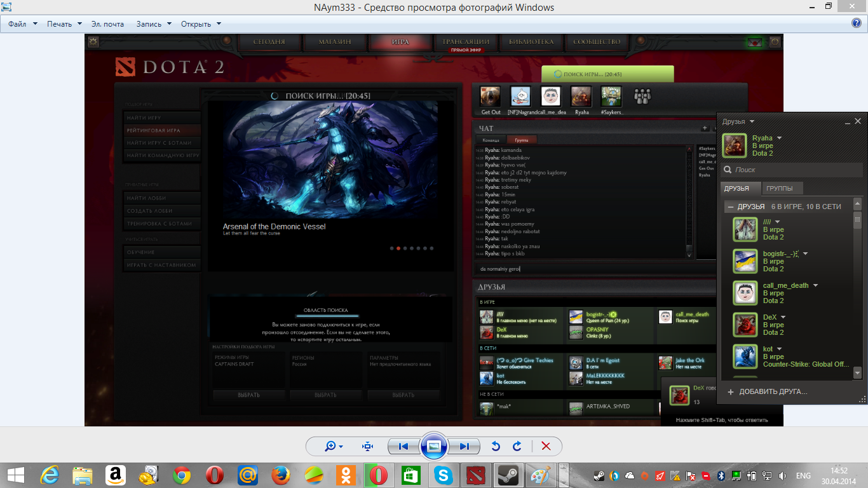Open the kot friend dropdown arrow

tap(780, 349)
